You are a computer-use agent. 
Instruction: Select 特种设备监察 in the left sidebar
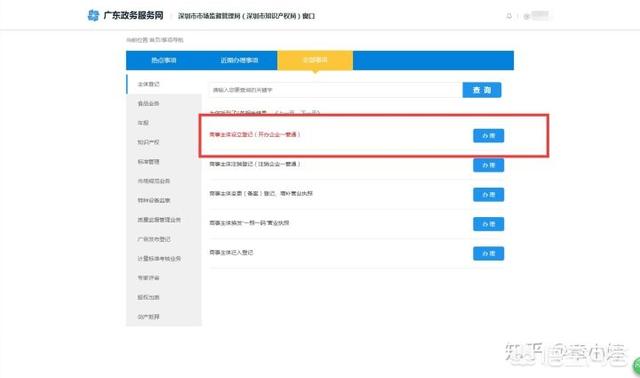click(x=154, y=200)
